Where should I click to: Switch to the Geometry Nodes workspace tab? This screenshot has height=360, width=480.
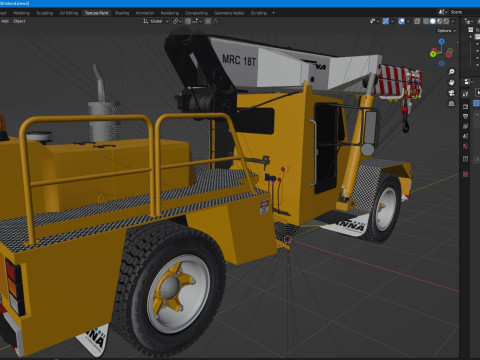pos(229,13)
